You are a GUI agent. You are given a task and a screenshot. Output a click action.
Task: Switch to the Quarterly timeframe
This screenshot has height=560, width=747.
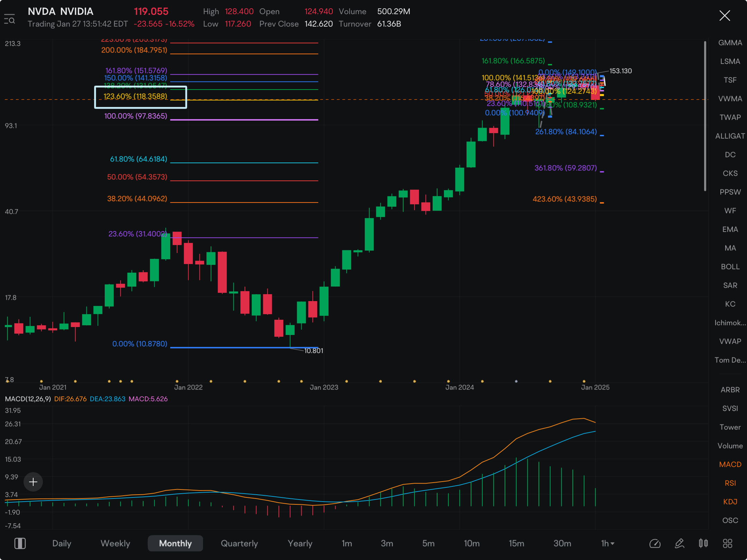pos(239,543)
